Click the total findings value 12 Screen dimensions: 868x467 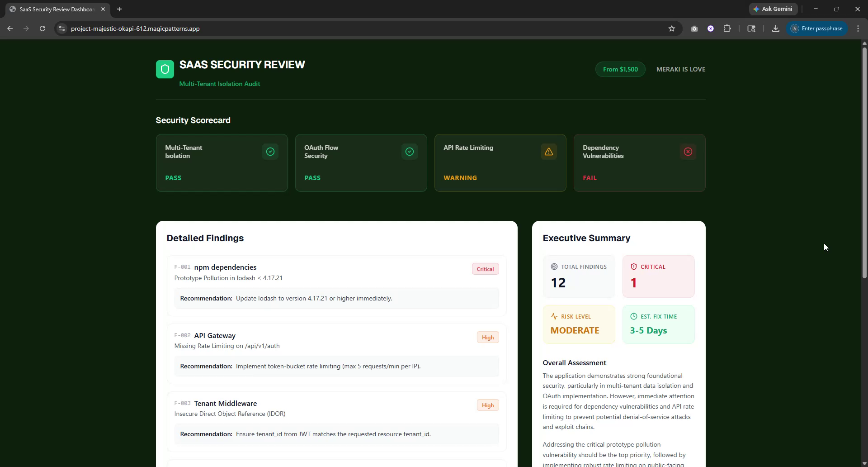[x=558, y=283]
